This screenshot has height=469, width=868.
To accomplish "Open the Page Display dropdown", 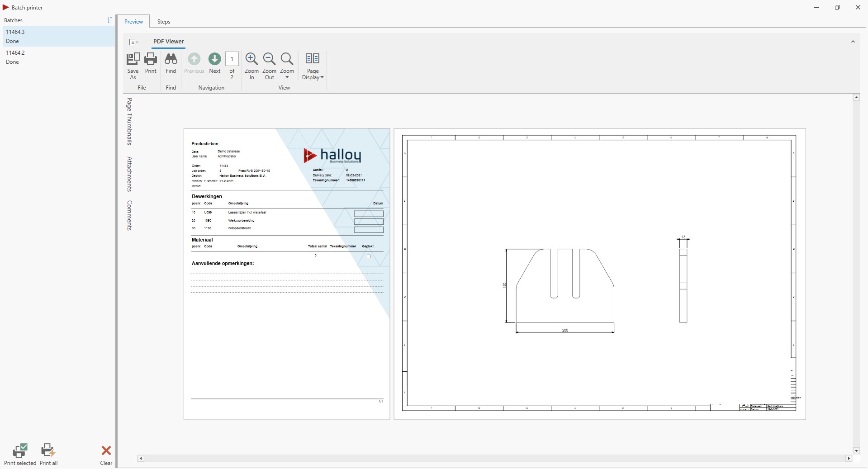I will pyautogui.click(x=313, y=66).
